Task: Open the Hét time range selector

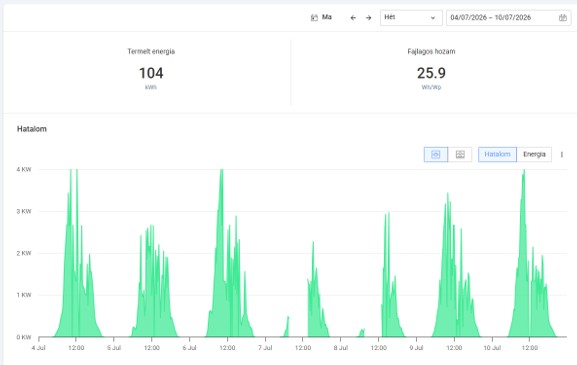Action: click(x=411, y=18)
